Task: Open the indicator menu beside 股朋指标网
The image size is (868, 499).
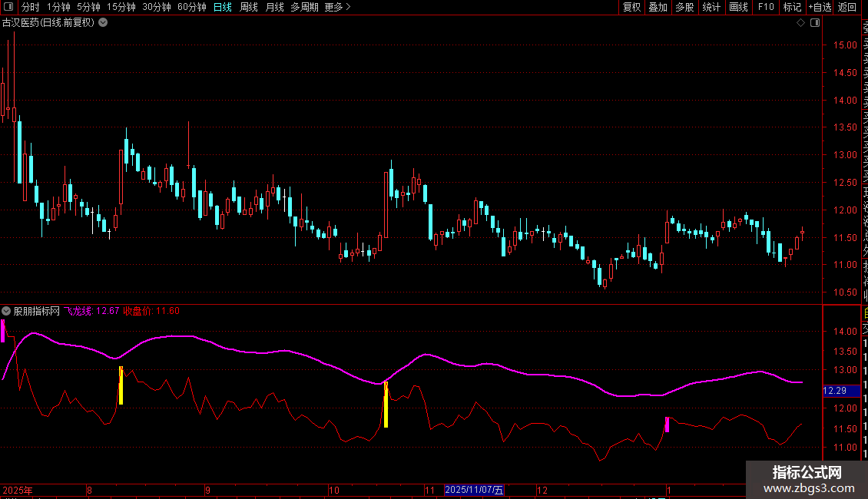Action: tap(6, 311)
